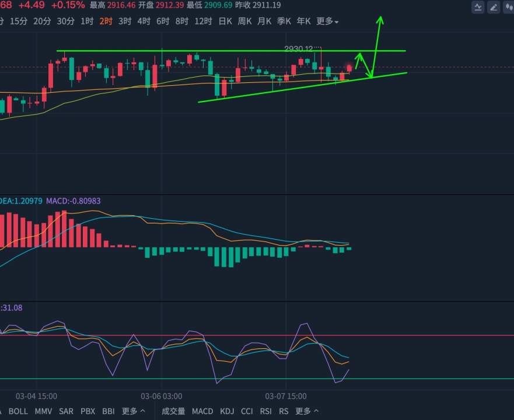Switch to the 15分 timeframe

point(18,22)
